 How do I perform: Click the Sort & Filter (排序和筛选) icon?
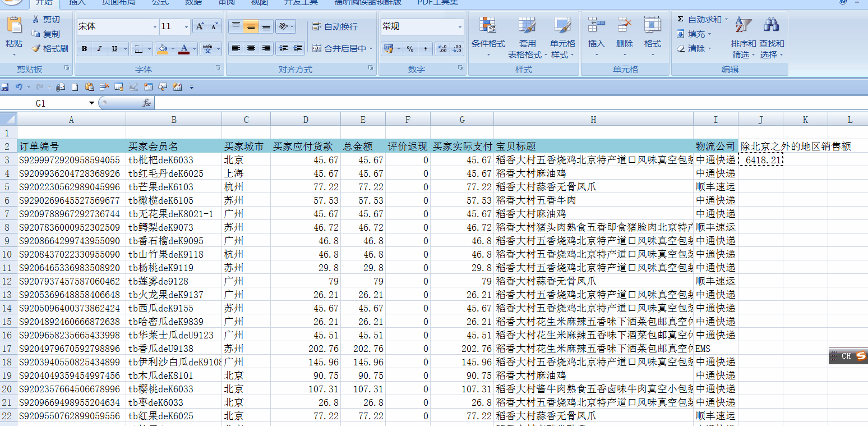pos(744,26)
